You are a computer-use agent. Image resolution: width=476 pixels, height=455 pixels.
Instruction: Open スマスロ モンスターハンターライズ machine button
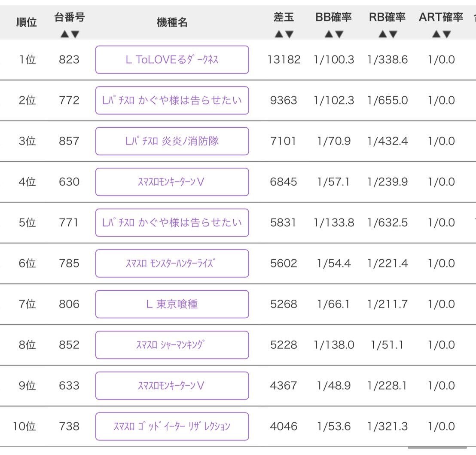click(172, 263)
